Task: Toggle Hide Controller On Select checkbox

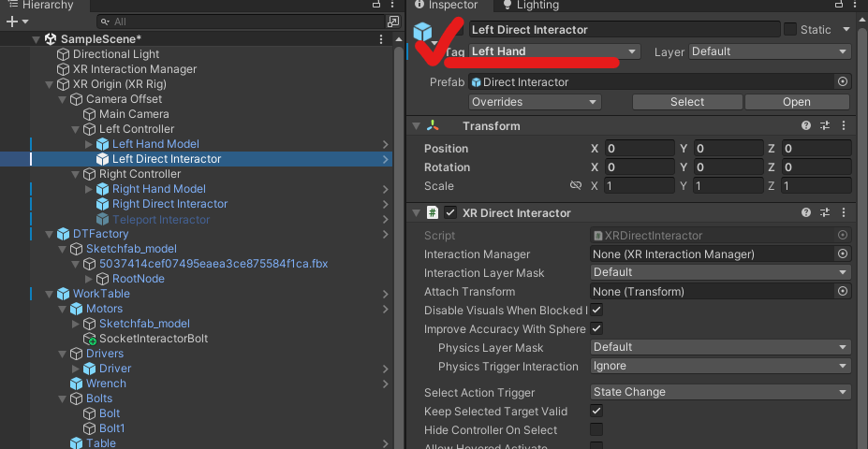Action: [x=596, y=429]
